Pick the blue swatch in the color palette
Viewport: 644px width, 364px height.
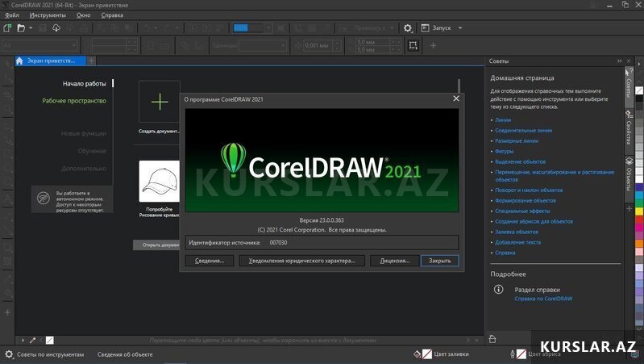click(639, 187)
